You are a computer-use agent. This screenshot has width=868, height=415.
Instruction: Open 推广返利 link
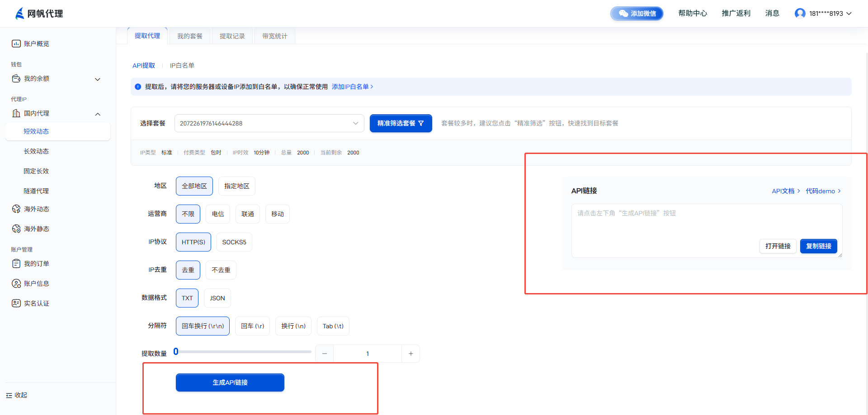point(736,14)
